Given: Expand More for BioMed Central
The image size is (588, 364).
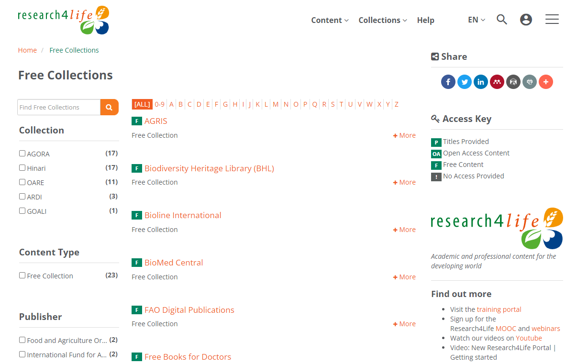Looking at the screenshot, I should coord(404,277).
